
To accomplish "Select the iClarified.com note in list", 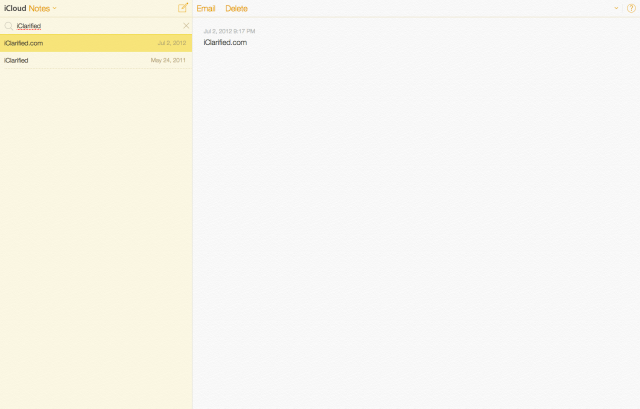I will tap(24, 43).
